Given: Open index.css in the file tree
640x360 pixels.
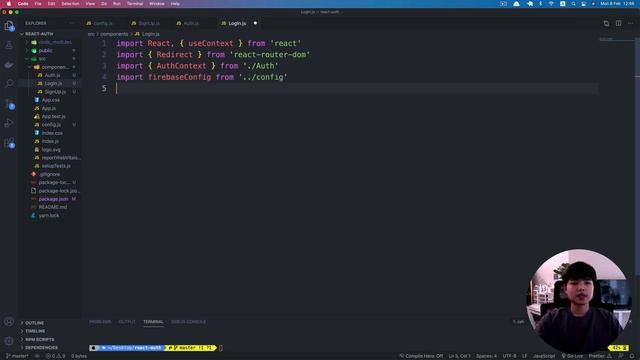Looking at the screenshot, I should 52,133.
